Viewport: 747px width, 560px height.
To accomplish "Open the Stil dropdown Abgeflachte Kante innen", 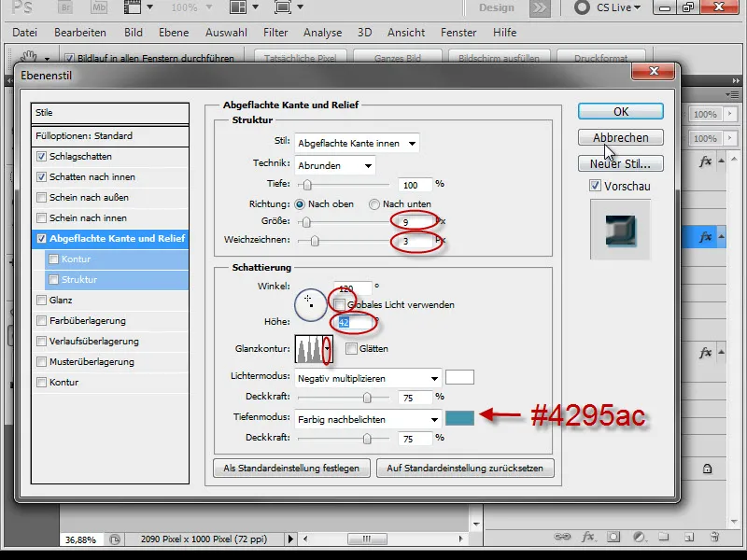I will (x=357, y=143).
